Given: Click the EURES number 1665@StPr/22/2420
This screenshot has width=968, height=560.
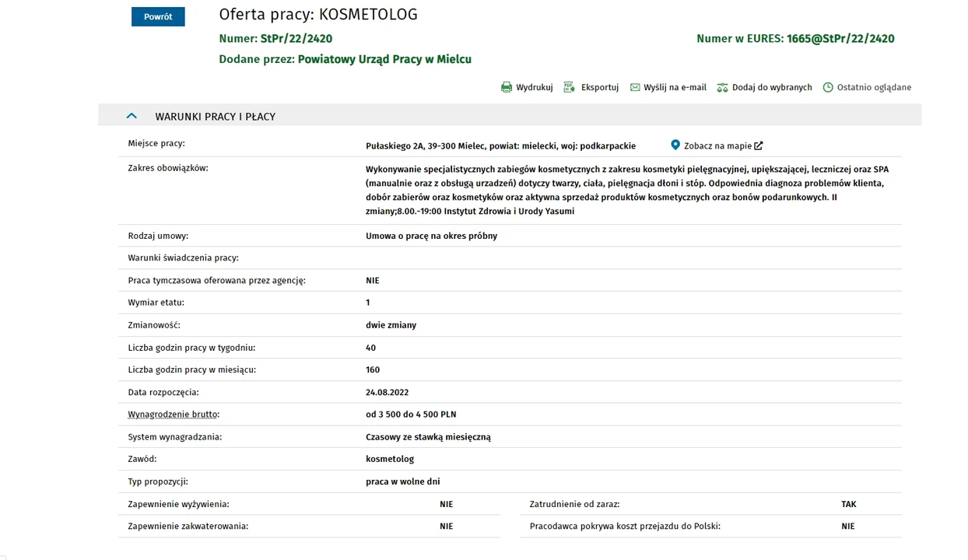Looking at the screenshot, I should 840,38.
